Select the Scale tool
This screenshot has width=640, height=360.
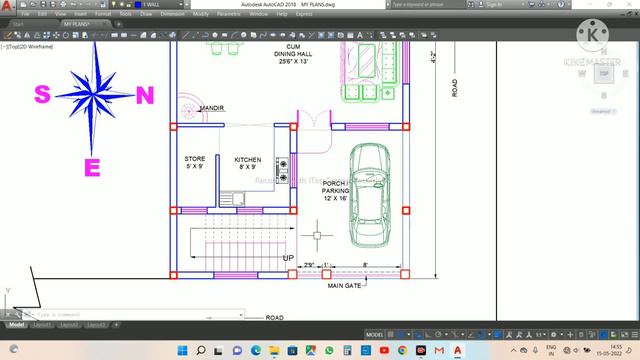[x=76, y=36]
